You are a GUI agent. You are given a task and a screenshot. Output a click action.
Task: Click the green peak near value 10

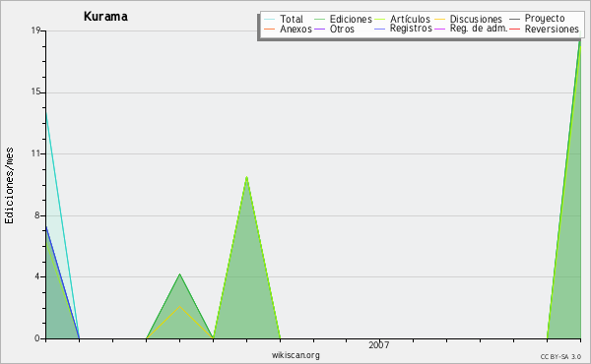tap(246, 176)
